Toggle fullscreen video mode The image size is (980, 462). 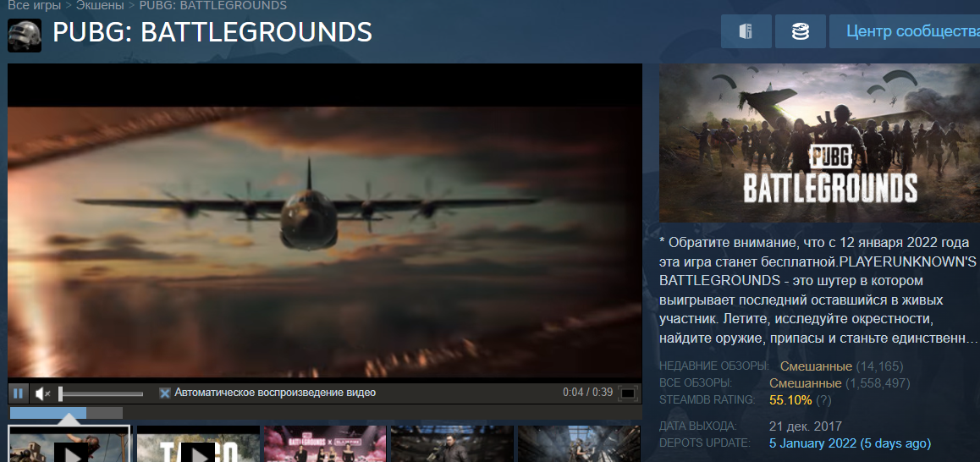pos(627,393)
